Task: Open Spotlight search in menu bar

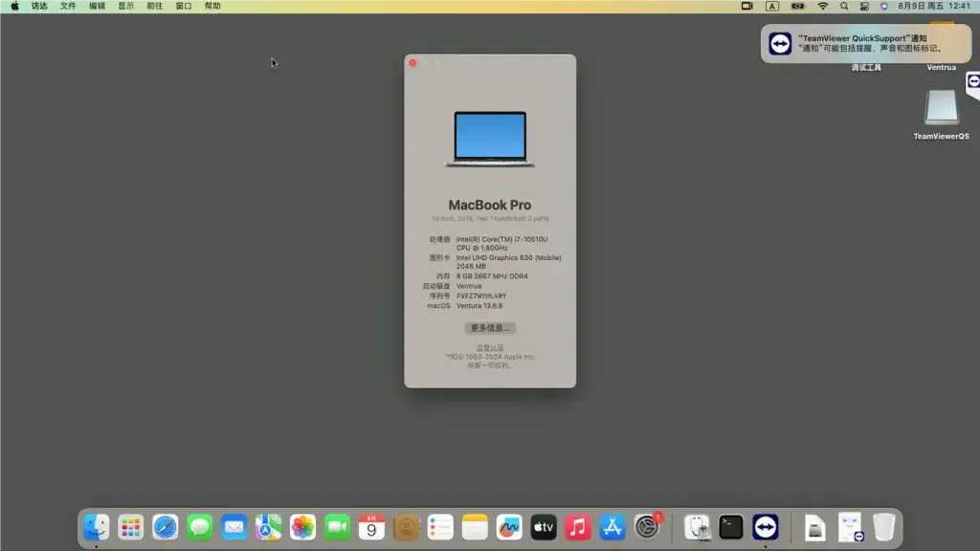Action: coord(844,7)
